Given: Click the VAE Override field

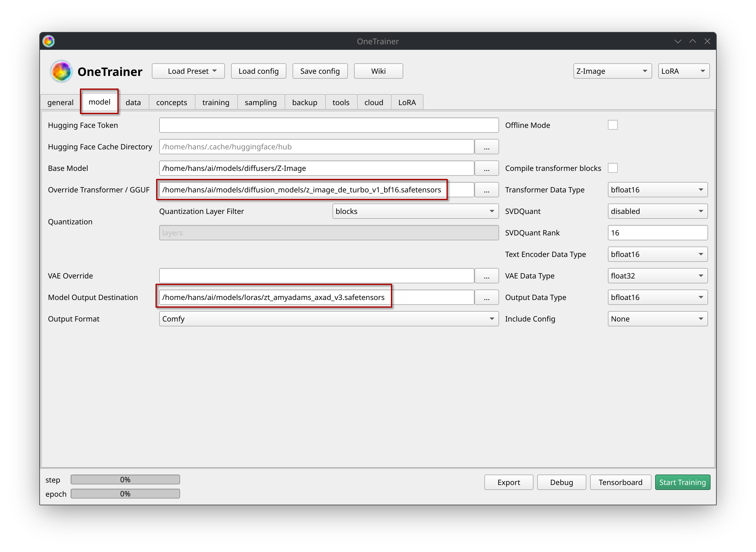Looking at the screenshot, I should [317, 276].
